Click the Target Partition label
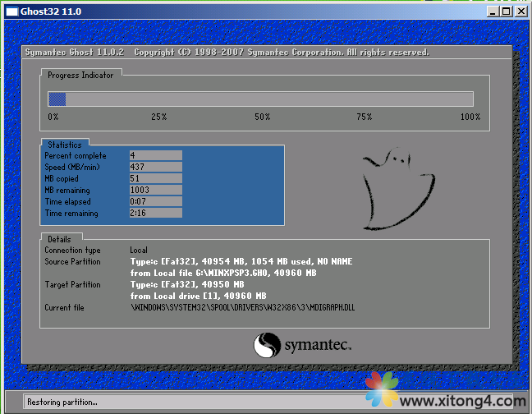This screenshot has height=414, width=532. click(72, 285)
